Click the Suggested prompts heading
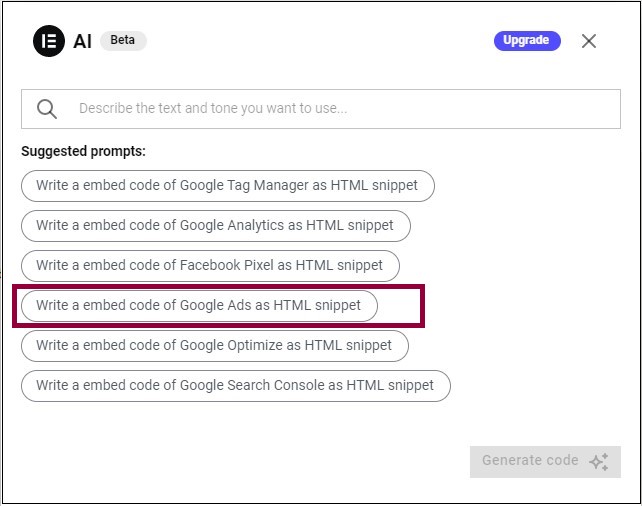Image resolution: width=642 pixels, height=506 pixels. click(x=84, y=151)
